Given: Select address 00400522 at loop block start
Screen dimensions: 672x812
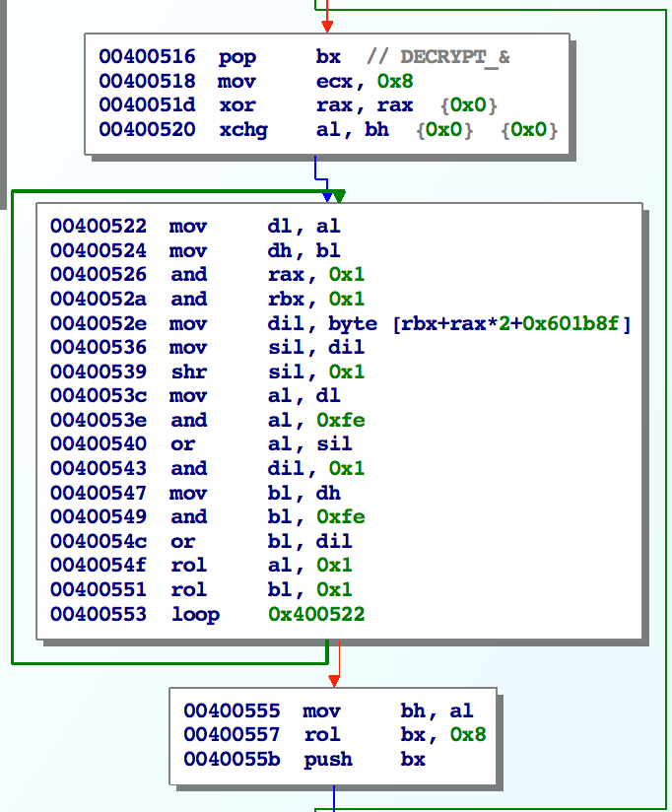Looking at the screenshot, I should pos(99,227).
